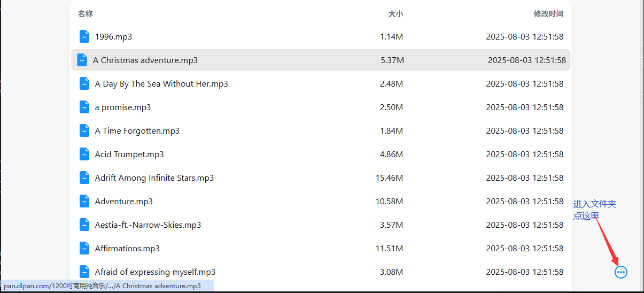The height and width of the screenshot is (293, 644).
Task: Open Adrift Among Infinite Stars.mp3
Action: pyautogui.click(x=154, y=178)
